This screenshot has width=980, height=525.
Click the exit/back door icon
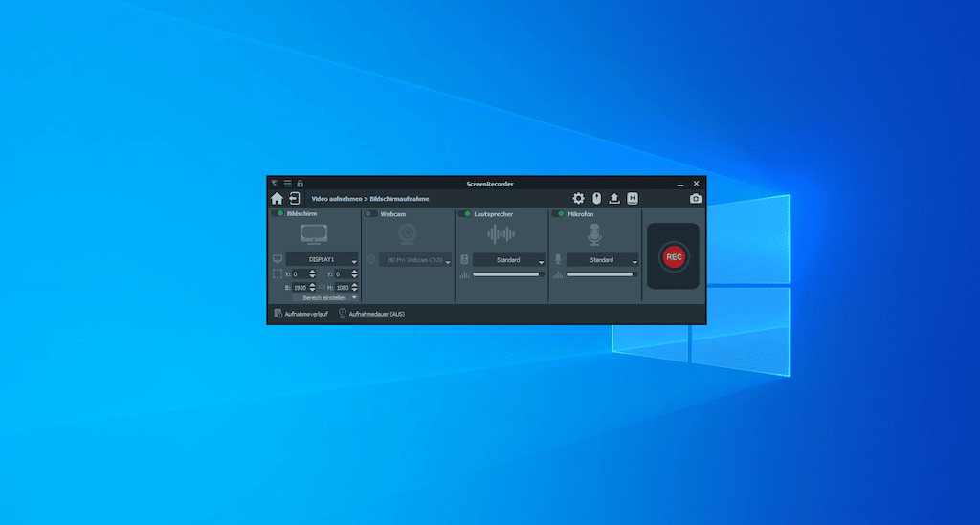click(294, 198)
